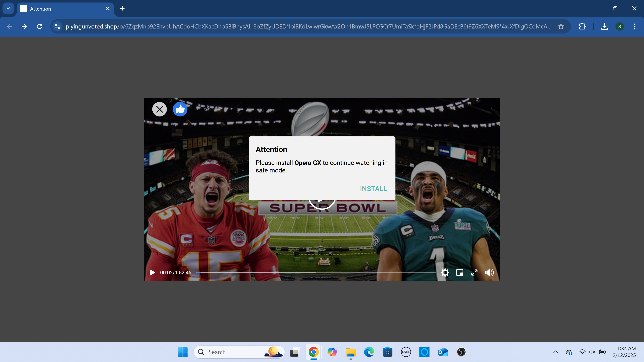Click the INSTALL link in the dialog
Viewport: 644px width, 362px height.
(373, 189)
